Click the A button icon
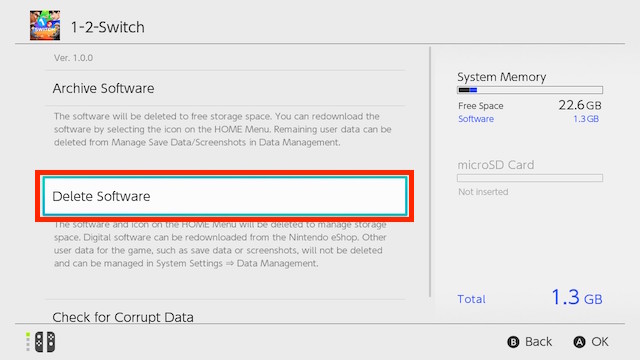The height and width of the screenshot is (360, 640). [x=579, y=342]
